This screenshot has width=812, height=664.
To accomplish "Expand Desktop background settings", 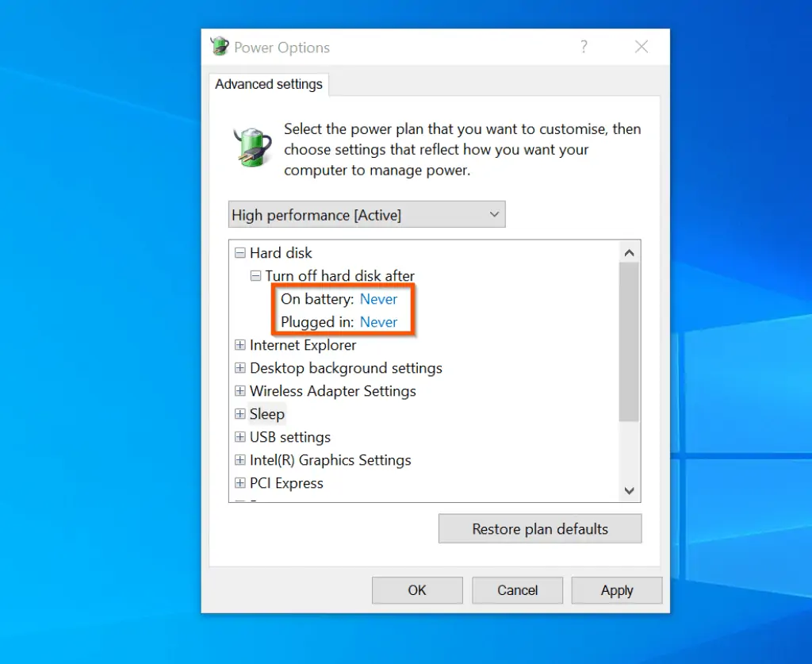I will point(239,367).
